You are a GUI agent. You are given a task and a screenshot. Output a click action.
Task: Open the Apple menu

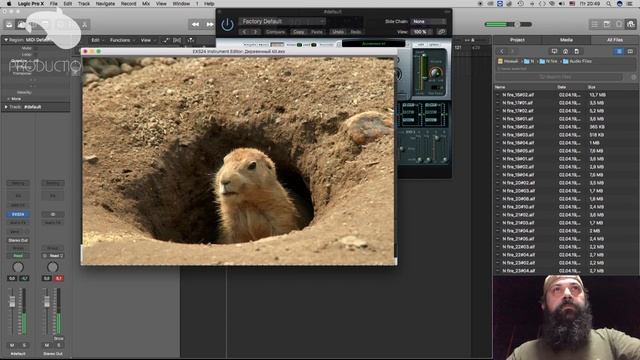click(9, 4)
